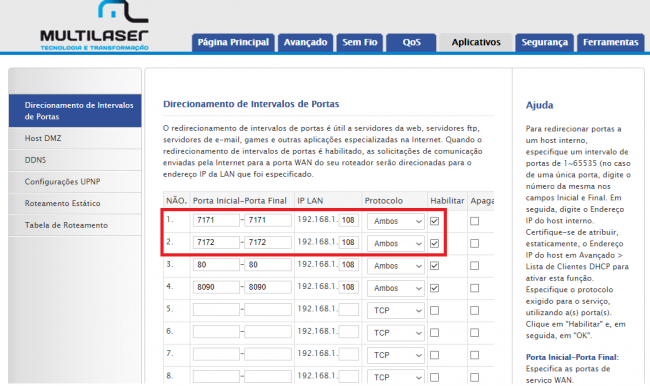Open the Avançado tab
The image size is (650, 386).
pos(306,42)
